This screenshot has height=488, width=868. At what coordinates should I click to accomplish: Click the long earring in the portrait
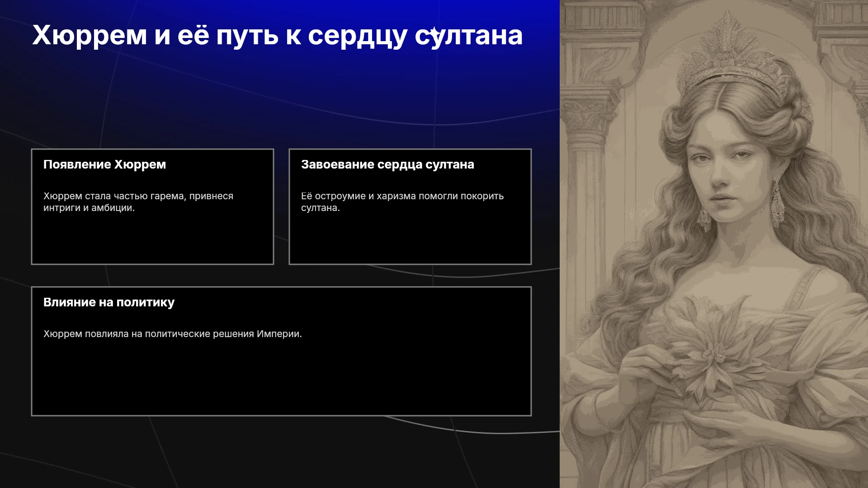(x=777, y=201)
